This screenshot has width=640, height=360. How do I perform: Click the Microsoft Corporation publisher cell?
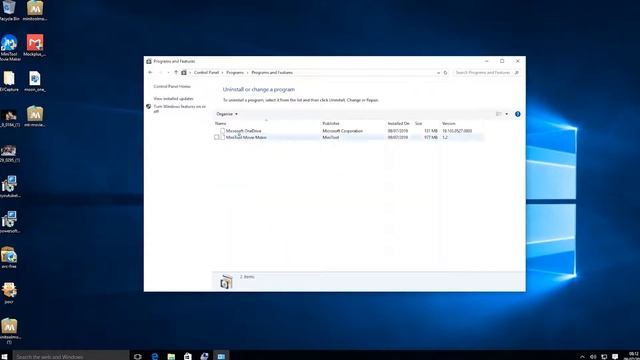pyautogui.click(x=342, y=131)
